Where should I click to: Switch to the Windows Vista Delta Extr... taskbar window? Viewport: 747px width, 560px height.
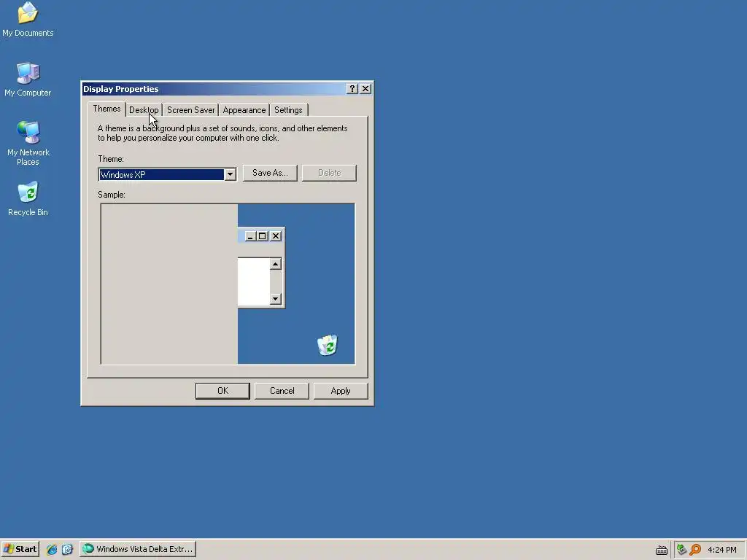click(x=138, y=549)
